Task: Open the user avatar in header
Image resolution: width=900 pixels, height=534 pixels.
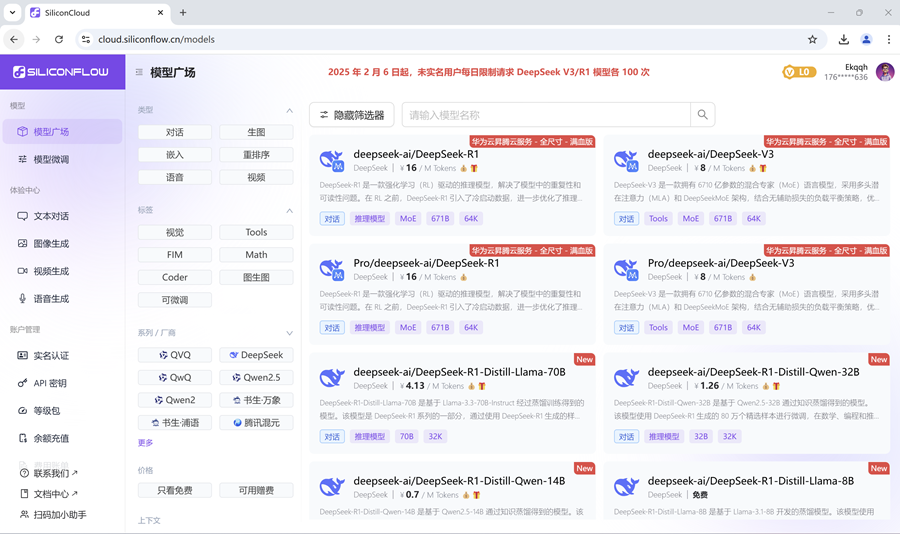Action: (884, 72)
